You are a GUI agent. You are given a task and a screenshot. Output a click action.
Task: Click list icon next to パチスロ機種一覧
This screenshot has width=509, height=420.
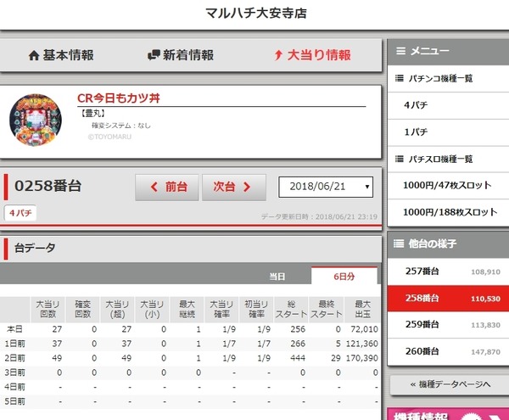pyautogui.click(x=400, y=159)
